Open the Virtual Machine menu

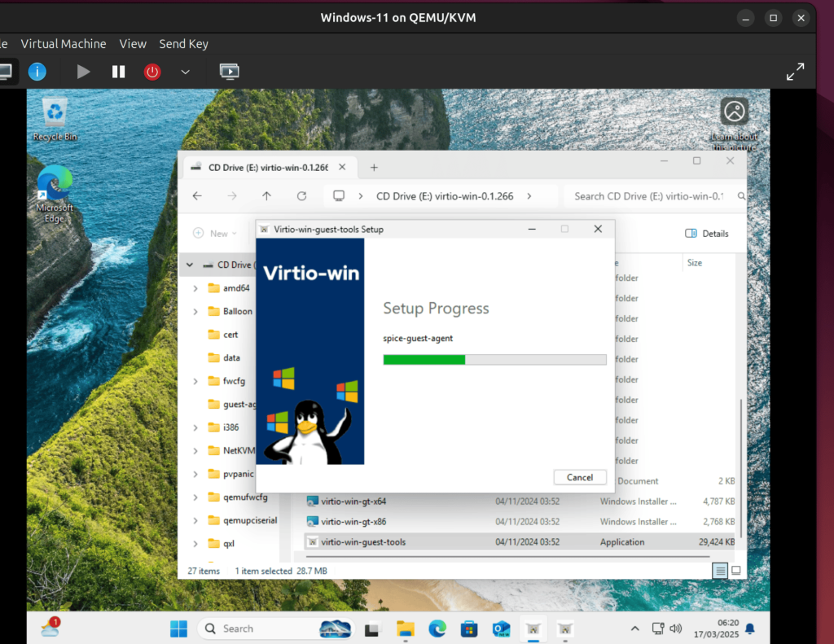pyautogui.click(x=63, y=43)
